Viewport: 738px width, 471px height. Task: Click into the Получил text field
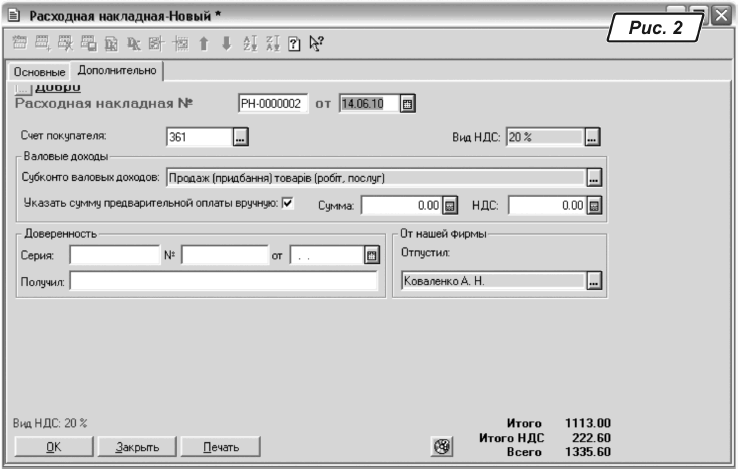tap(223, 283)
